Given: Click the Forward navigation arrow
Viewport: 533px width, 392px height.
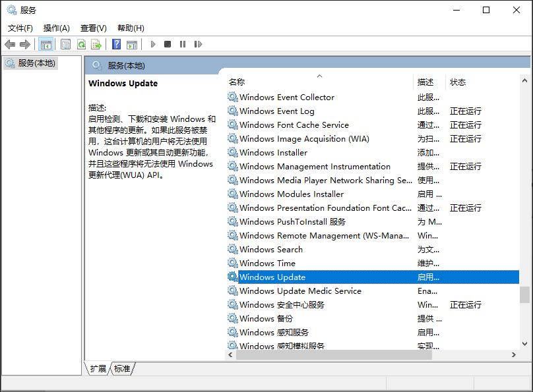Looking at the screenshot, I should point(24,44).
